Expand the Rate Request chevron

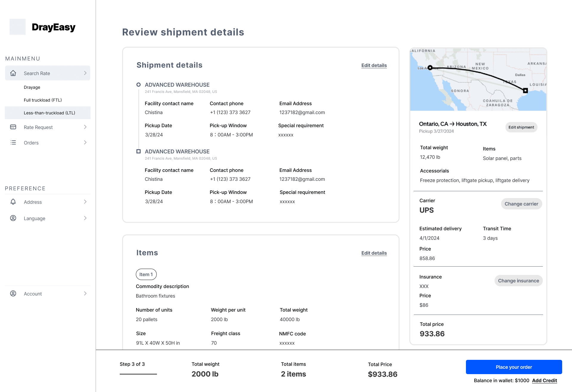pos(85,127)
